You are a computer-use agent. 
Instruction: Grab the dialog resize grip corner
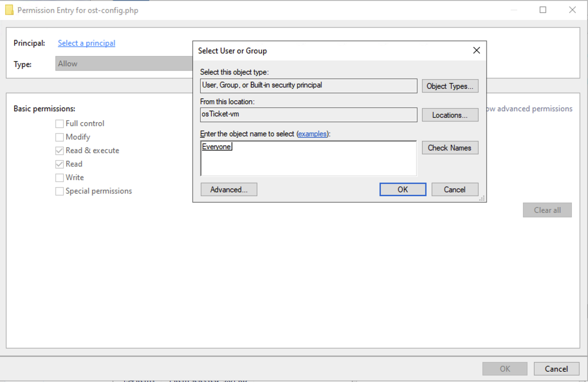click(x=482, y=198)
